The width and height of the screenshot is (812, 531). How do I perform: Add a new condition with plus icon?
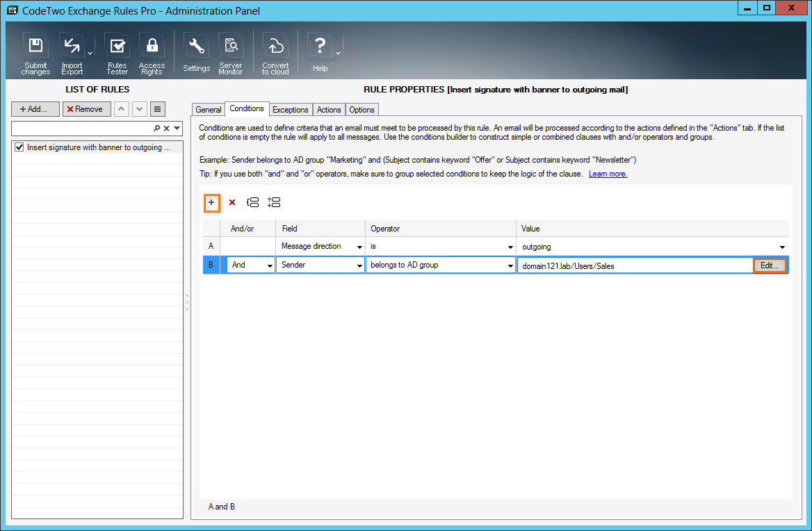pyautogui.click(x=211, y=203)
